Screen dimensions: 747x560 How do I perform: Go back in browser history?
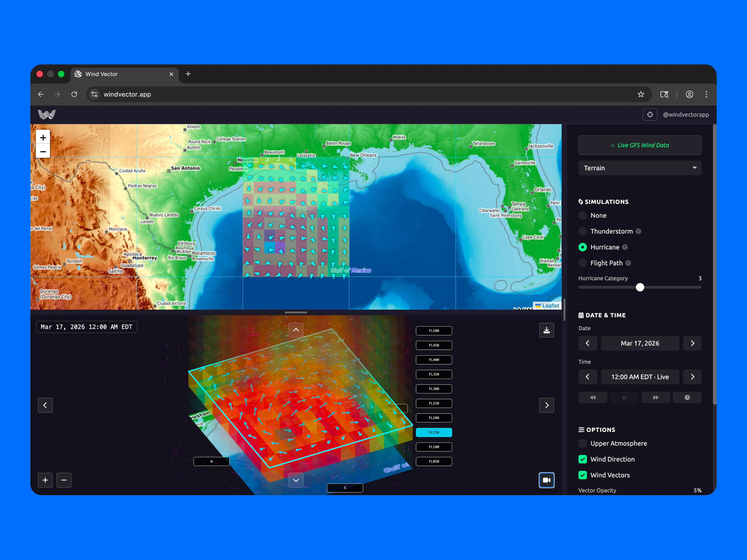coord(41,94)
